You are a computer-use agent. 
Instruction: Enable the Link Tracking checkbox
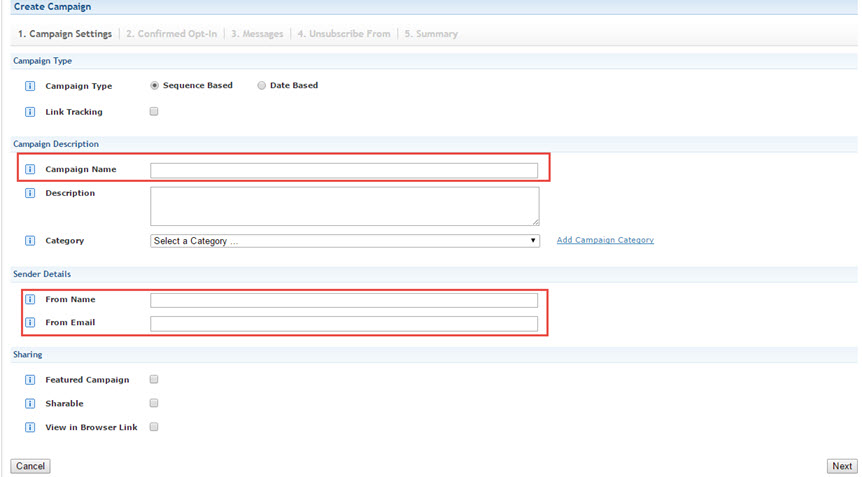[154, 112]
